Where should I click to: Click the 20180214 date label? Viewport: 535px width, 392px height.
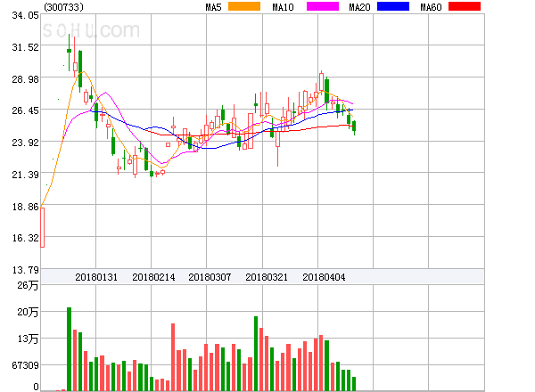(x=153, y=277)
